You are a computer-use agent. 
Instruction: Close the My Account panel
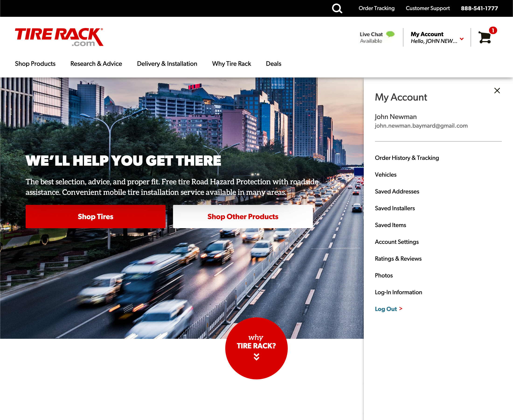click(x=497, y=91)
